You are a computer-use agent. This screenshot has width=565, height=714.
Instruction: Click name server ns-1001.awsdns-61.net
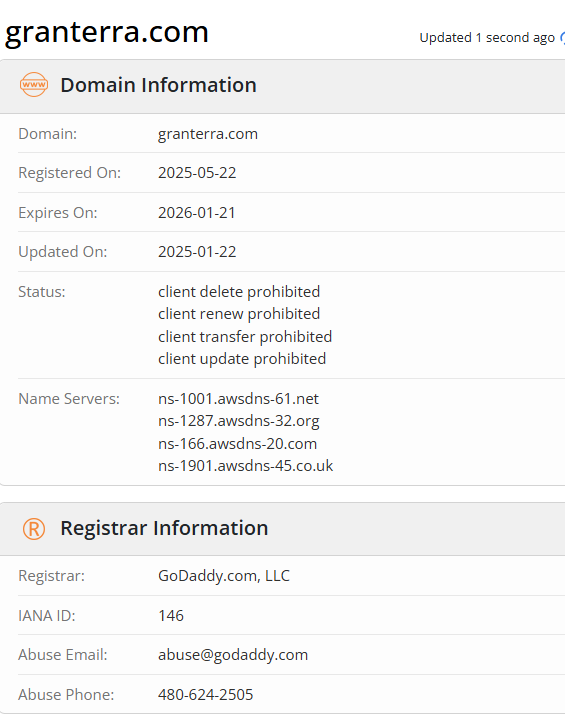[238, 399]
